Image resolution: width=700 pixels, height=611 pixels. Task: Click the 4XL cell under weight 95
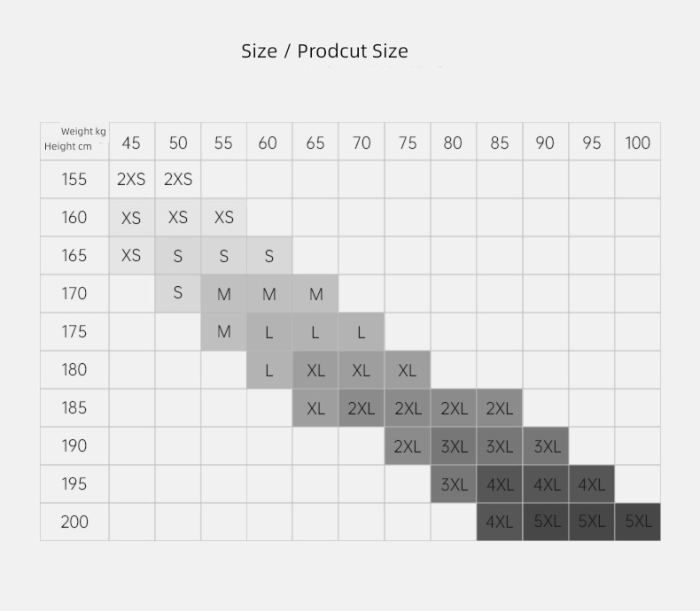tap(592, 483)
